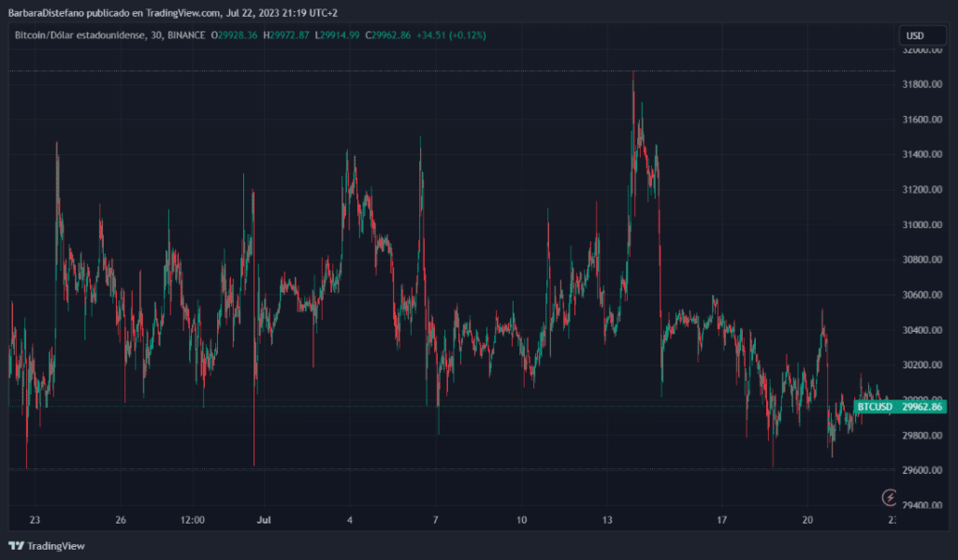Select the '26' date on the time axis
958x560 pixels.
click(x=121, y=520)
